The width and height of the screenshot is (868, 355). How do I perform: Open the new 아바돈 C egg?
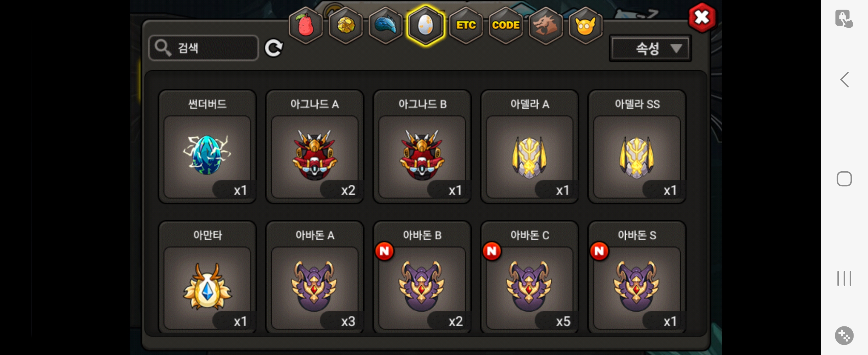point(529,277)
